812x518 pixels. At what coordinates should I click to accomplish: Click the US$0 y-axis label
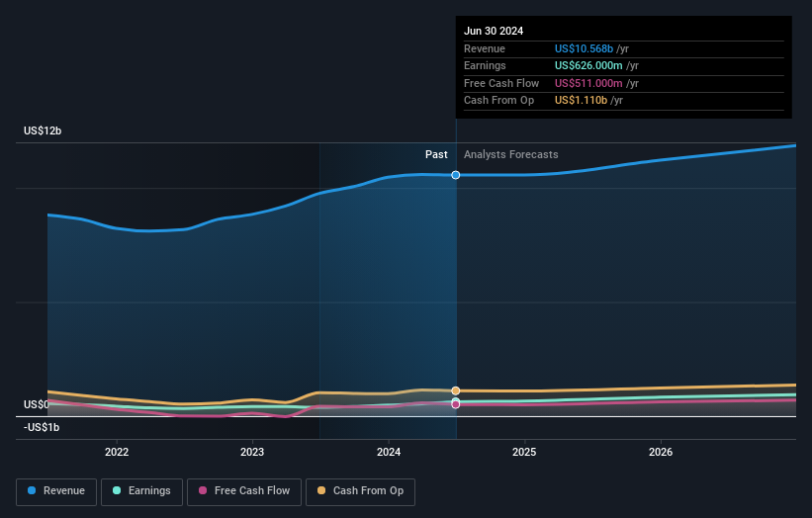(37, 404)
